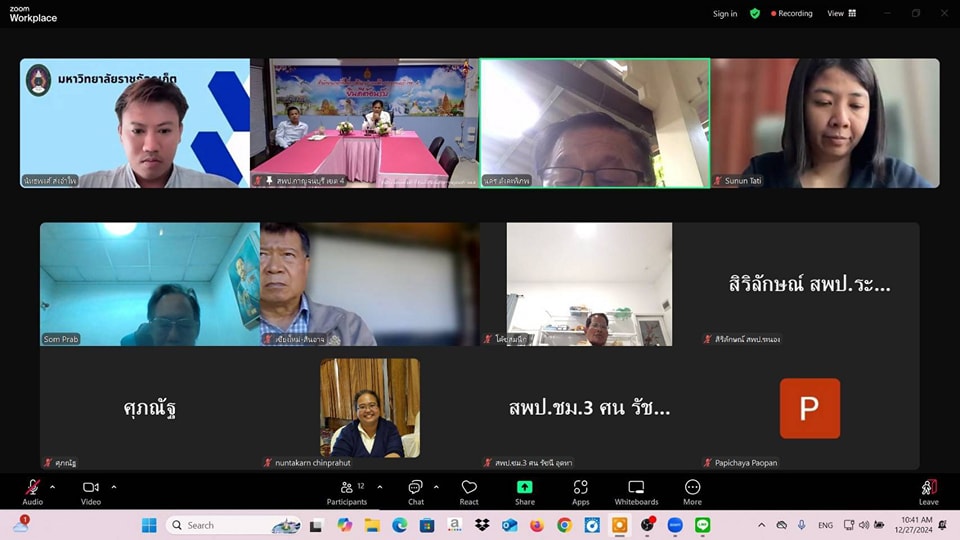This screenshot has width=960, height=540.
Task: Click the Sunun Tati name label
Action: 743,181
